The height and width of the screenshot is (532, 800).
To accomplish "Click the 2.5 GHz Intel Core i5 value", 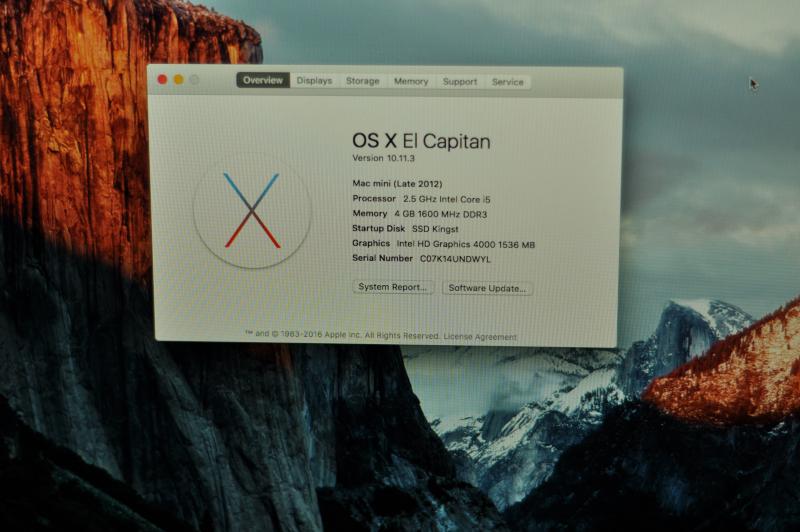I will [446, 199].
